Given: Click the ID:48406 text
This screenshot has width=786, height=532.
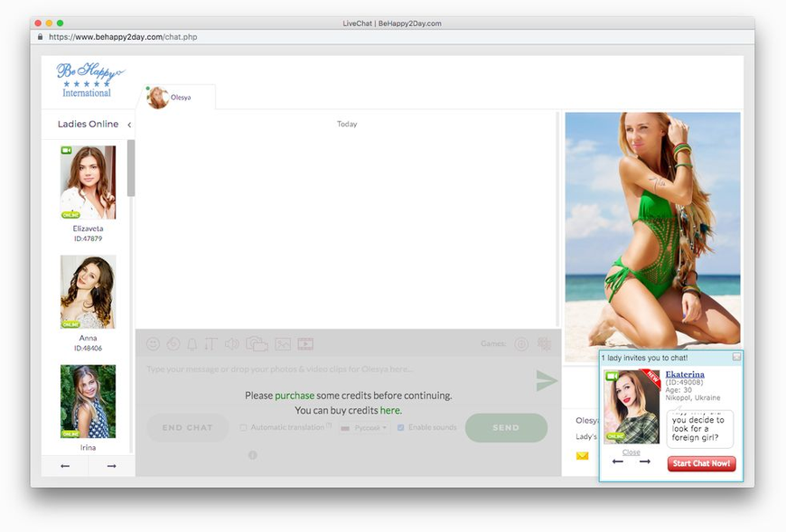Looking at the screenshot, I should pyautogui.click(x=88, y=348).
